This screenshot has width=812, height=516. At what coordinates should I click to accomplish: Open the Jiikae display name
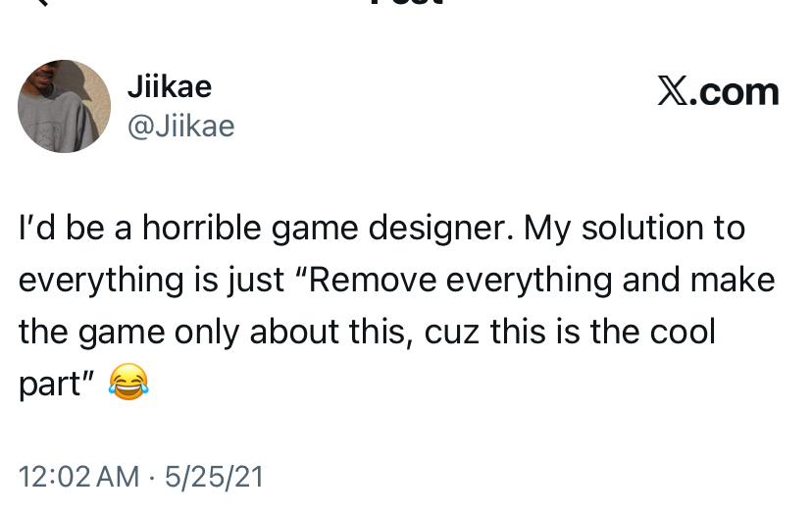[169, 86]
